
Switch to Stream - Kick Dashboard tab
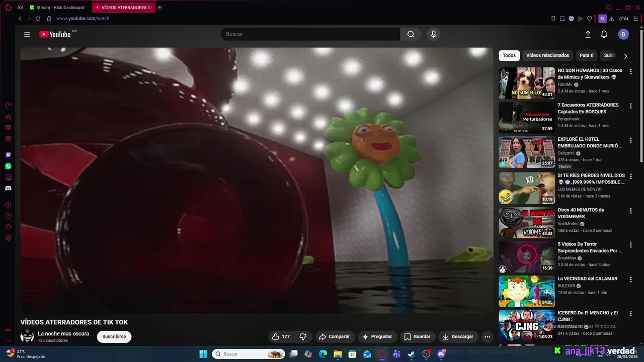coord(59,8)
